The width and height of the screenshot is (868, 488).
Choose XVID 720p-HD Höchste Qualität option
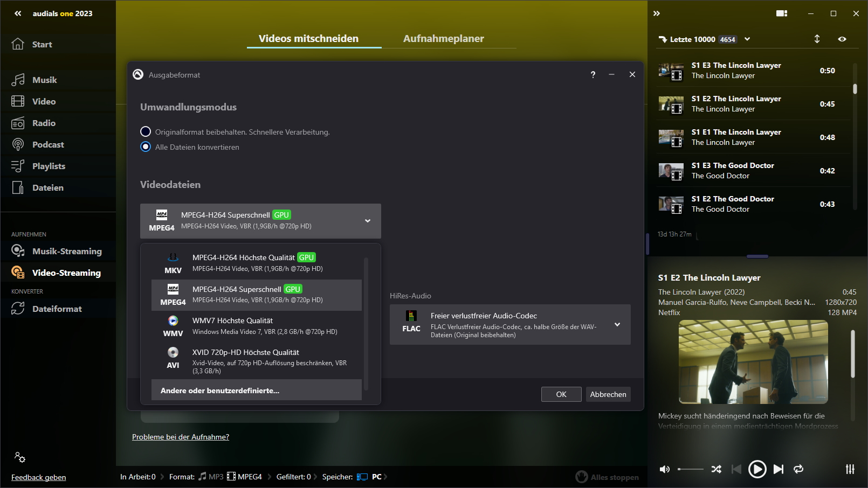click(x=257, y=361)
